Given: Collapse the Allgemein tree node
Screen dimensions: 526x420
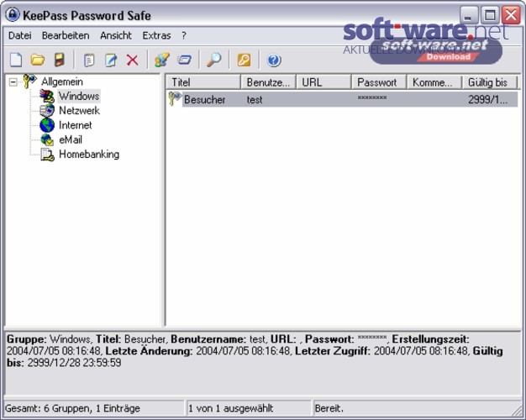Looking at the screenshot, I should tap(13, 81).
